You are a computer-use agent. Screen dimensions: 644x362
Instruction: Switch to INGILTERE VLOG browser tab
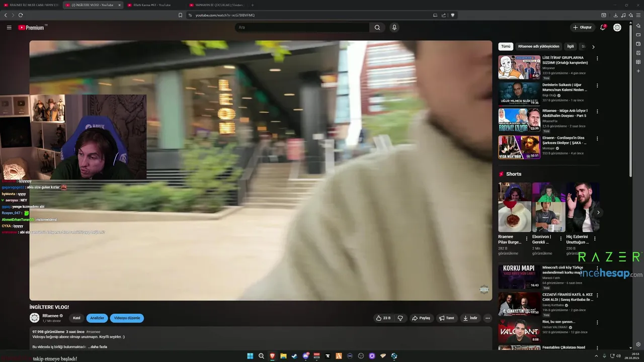pos(92,5)
